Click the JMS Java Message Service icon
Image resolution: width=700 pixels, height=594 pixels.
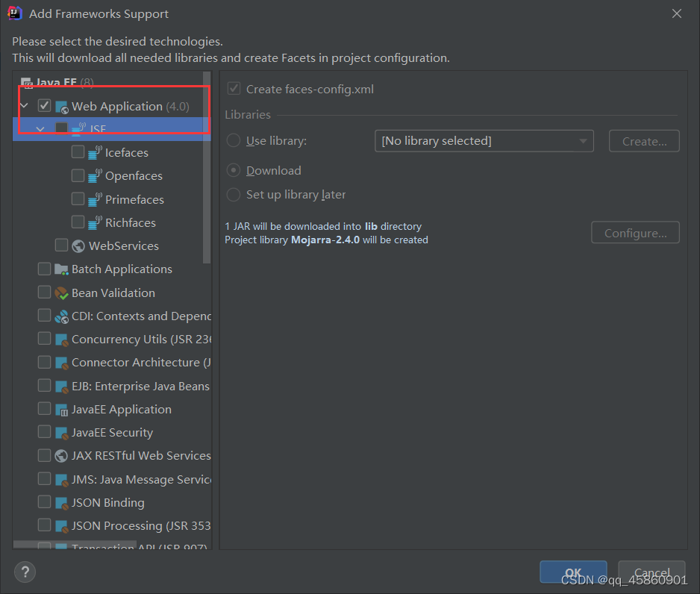[61, 480]
